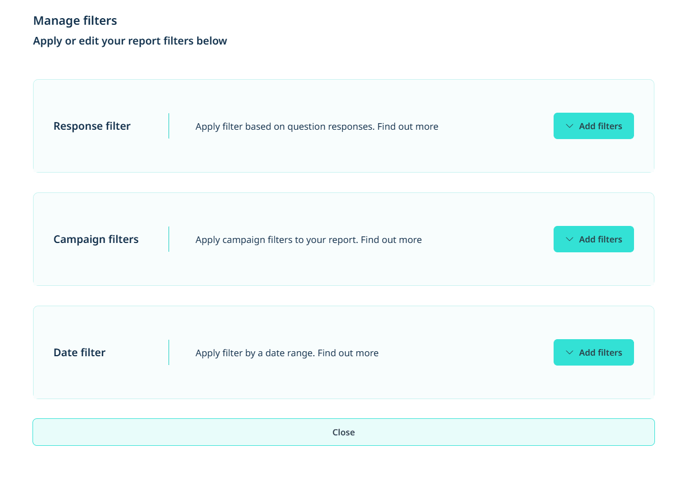Click 'Apply filter by a date range' text
Image resolution: width=688 pixels, height=481 pixels.
point(255,353)
